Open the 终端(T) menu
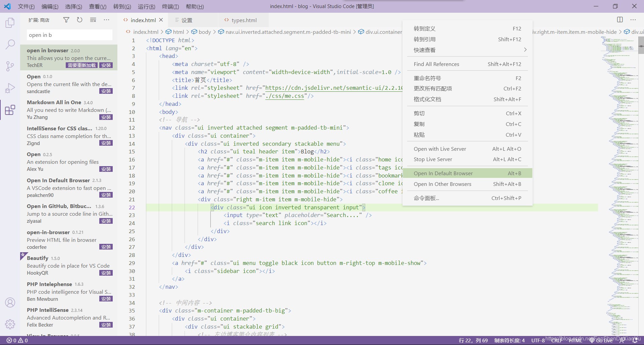This screenshot has height=345, width=644. click(170, 6)
